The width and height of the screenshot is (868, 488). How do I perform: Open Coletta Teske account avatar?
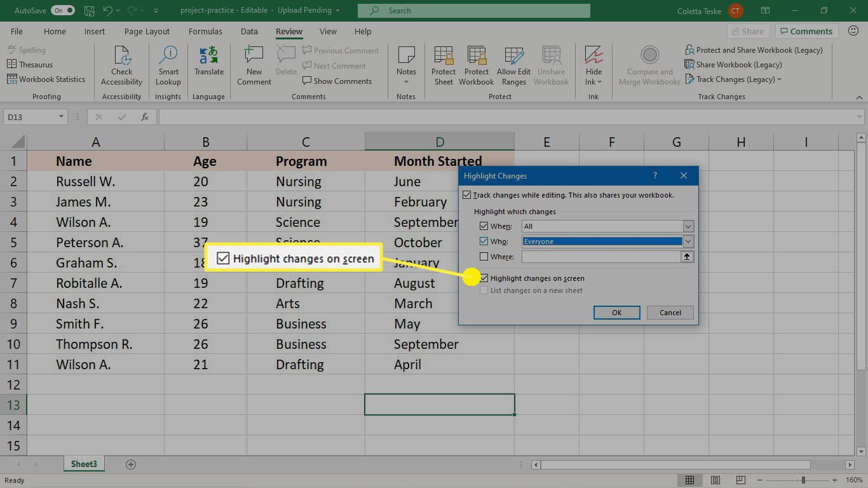(736, 11)
